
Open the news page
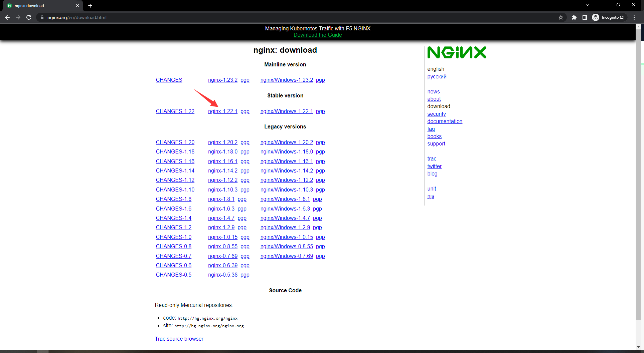[x=434, y=91]
